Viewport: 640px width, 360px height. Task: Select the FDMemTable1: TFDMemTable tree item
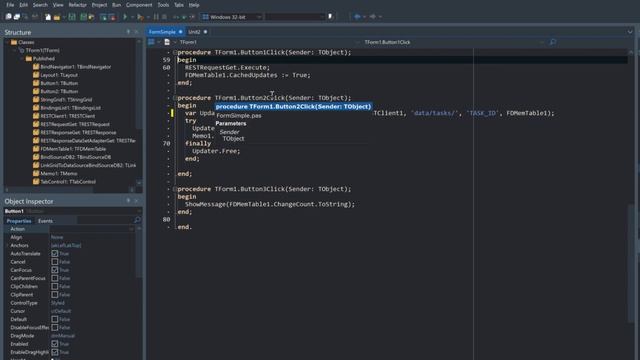coord(73,149)
